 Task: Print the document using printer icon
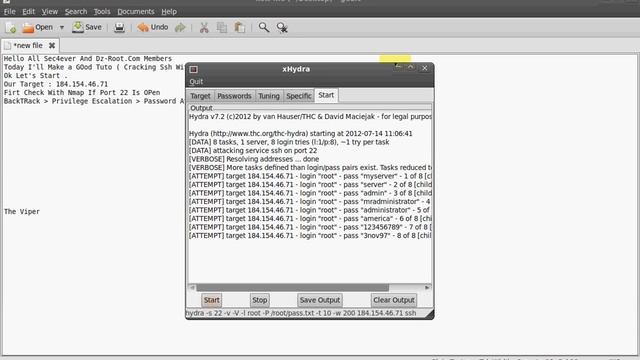click(119, 28)
